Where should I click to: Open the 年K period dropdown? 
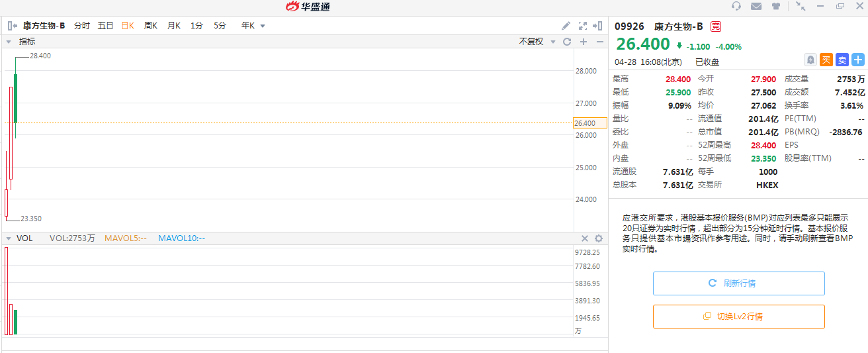[x=253, y=26]
